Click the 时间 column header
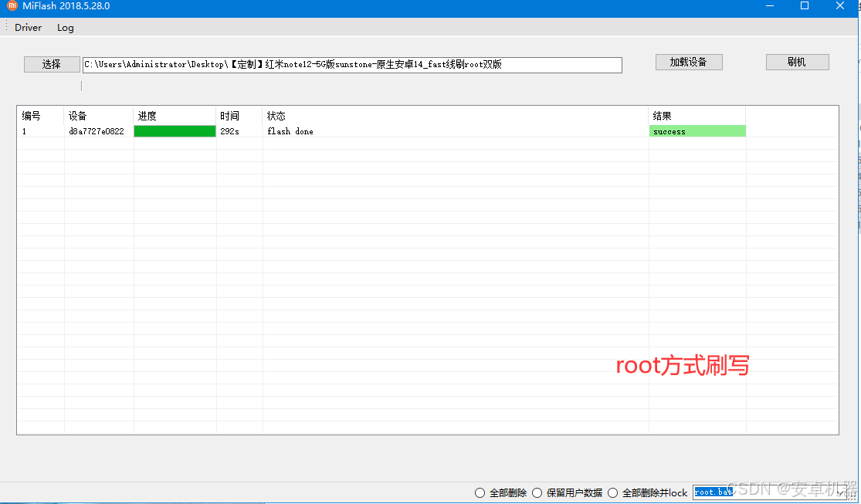The image size is (861, 504). 239,116
